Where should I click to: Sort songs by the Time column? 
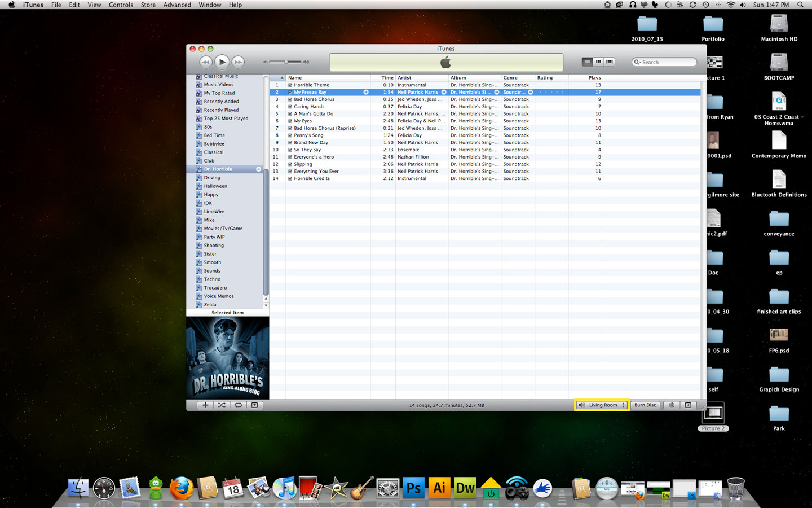click(383, 78)
